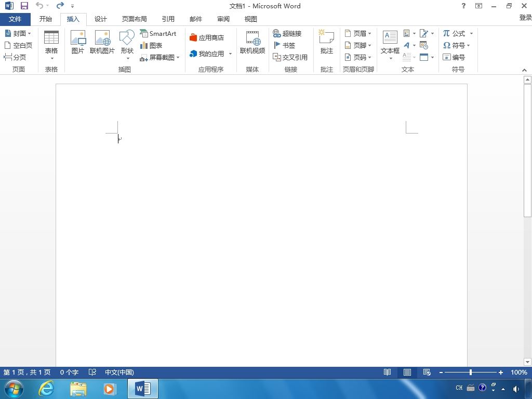Open the shapes (形状) gallery
The image size is (532, 399).
tap(127, 46)
